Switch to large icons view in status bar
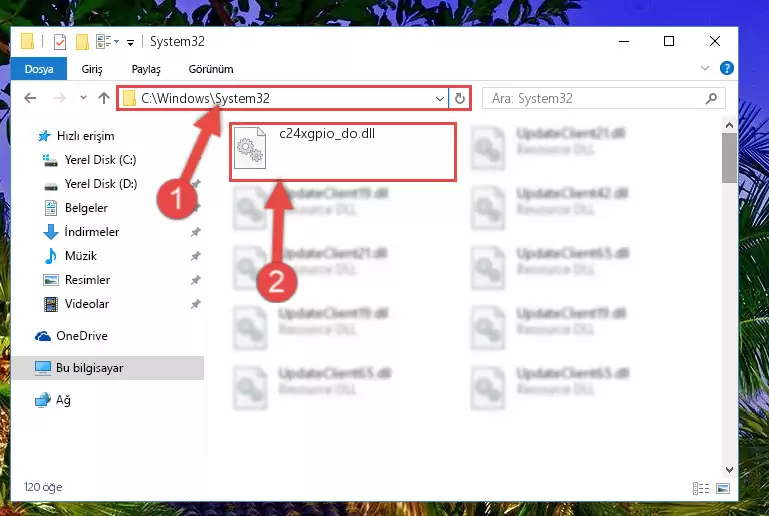Screen dimensions: 769x516 [x=722, y=488]
